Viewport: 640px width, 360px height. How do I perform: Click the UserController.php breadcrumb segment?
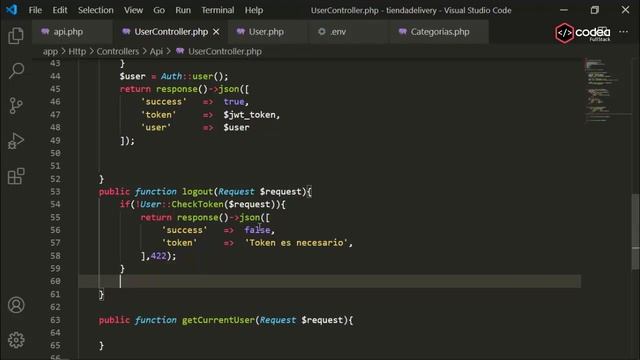(224, 51)
